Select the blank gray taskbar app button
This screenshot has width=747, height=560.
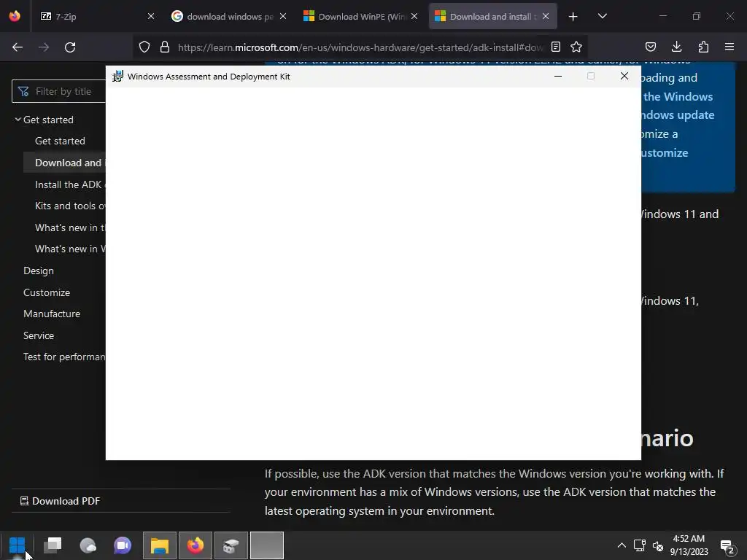pyautogui.click(x=267, y=545)
